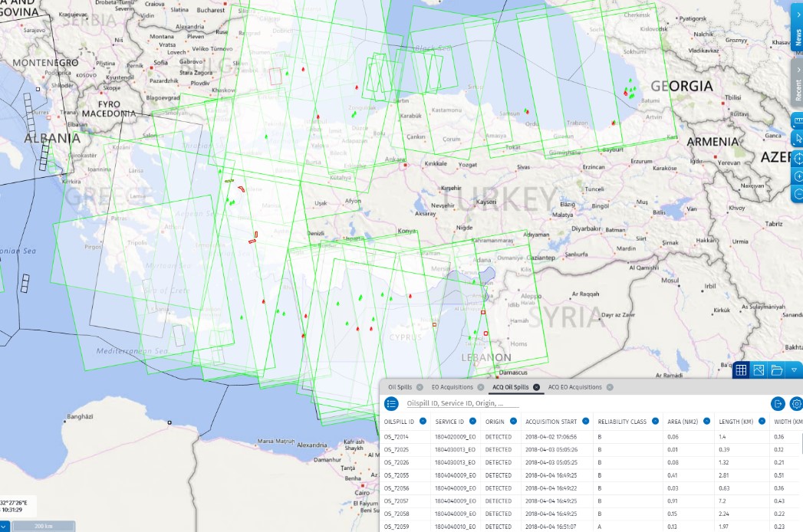Click the export table icon
The width and height of the screenshot is (803, 532).
click(778, 403)
